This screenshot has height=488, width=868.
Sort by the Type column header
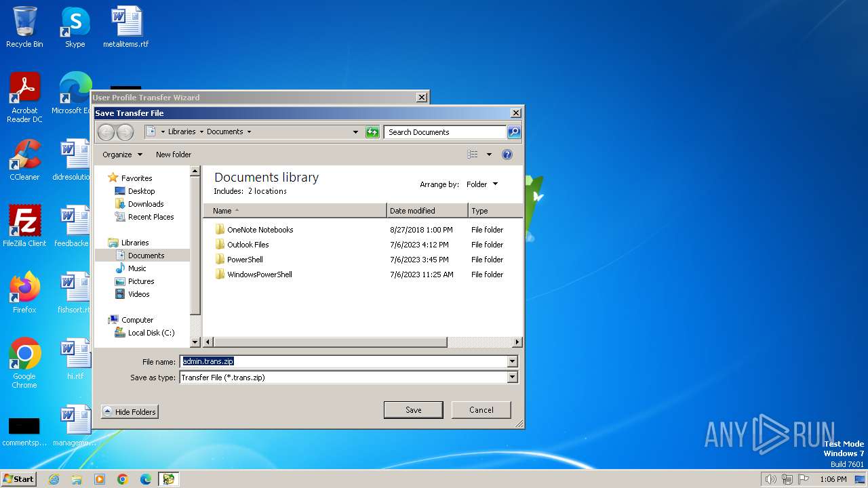[x=495, y=211]
